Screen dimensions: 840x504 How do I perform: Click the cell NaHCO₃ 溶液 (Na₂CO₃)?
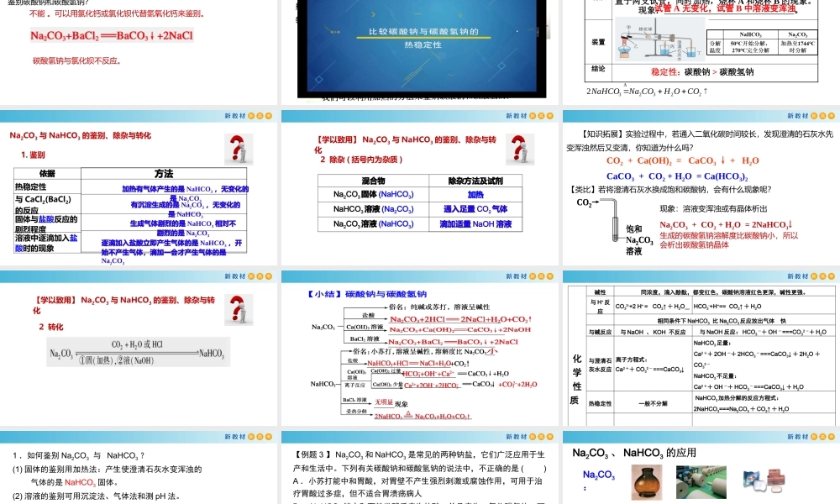coord(374,209)
